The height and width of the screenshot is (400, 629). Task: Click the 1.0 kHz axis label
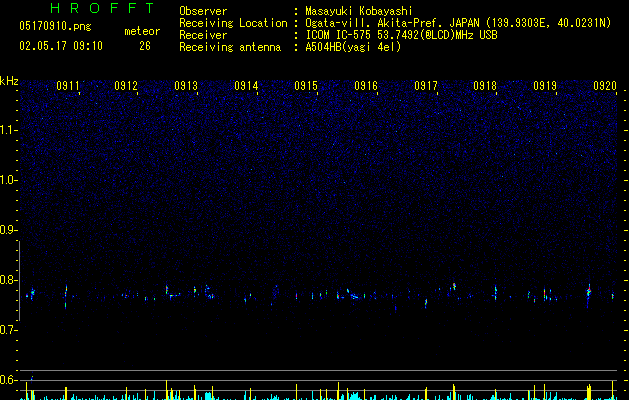(x=9, y=180)
